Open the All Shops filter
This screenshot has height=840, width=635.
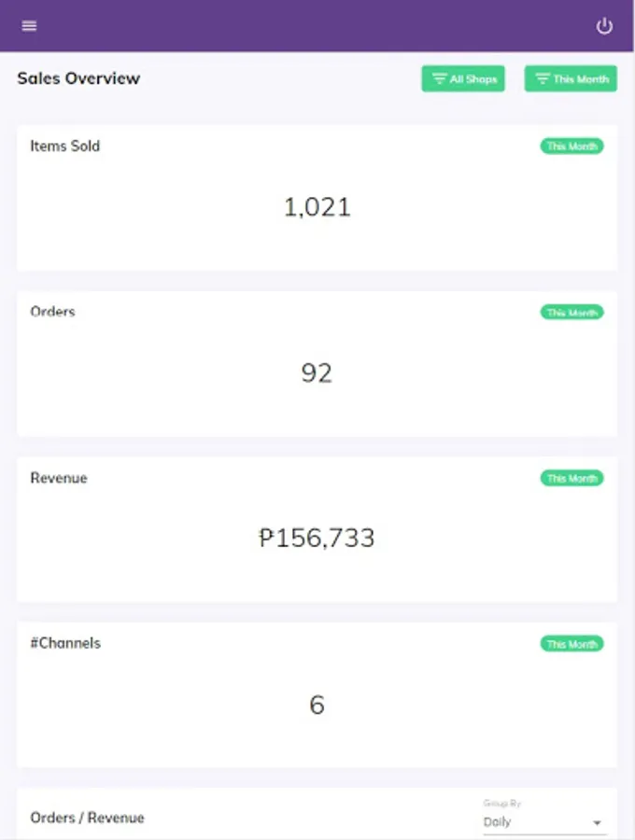[463, 78]
